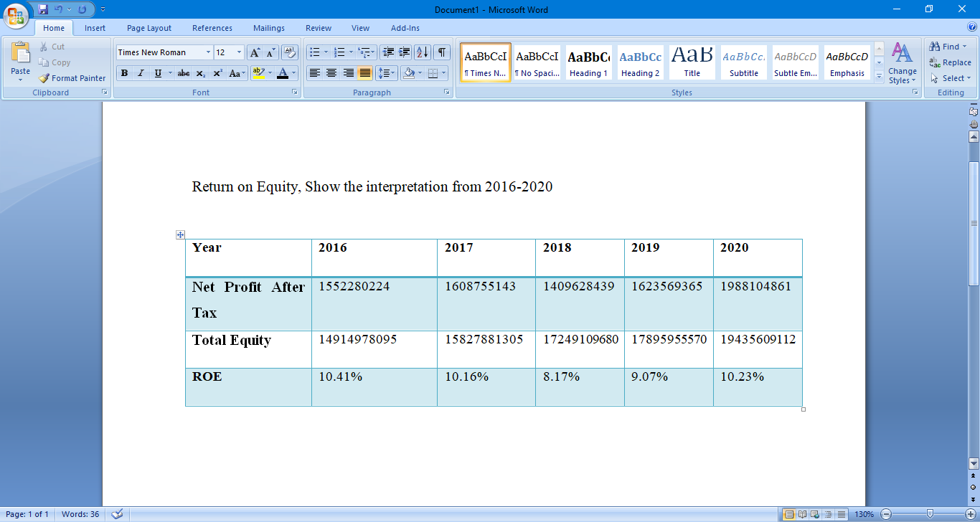Screen dimensions: 980x522
Task: Open the shading color dropdown
Action: (420, 73)
